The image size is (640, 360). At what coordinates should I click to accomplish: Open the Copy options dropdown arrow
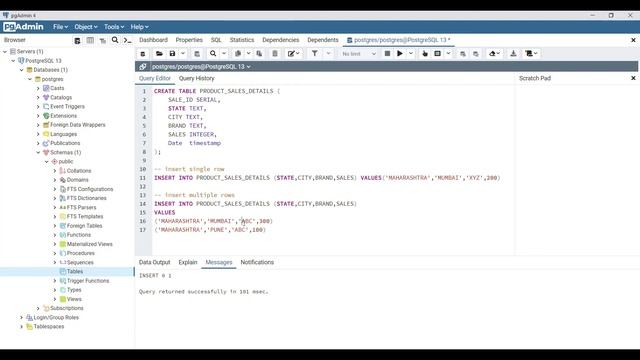point(249,53)
